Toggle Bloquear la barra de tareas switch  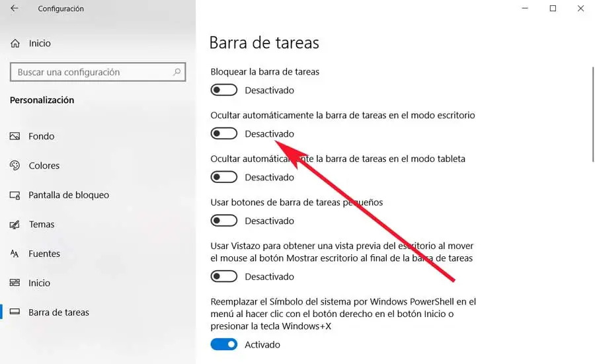point(224,90)
